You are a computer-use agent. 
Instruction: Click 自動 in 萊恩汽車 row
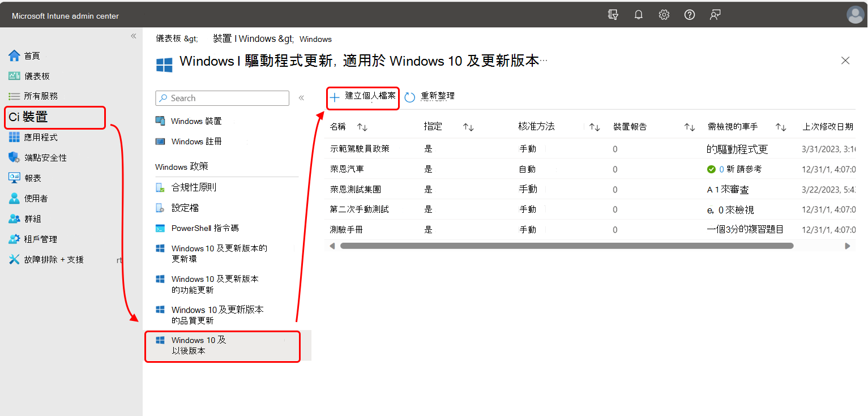[528, 169]
